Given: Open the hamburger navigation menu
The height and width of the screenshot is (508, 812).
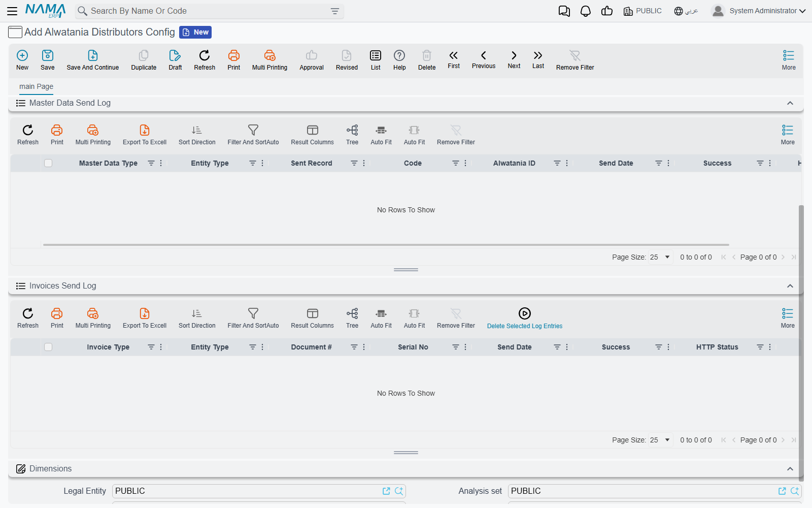Looking at the screenshot, I should (12, 11).
